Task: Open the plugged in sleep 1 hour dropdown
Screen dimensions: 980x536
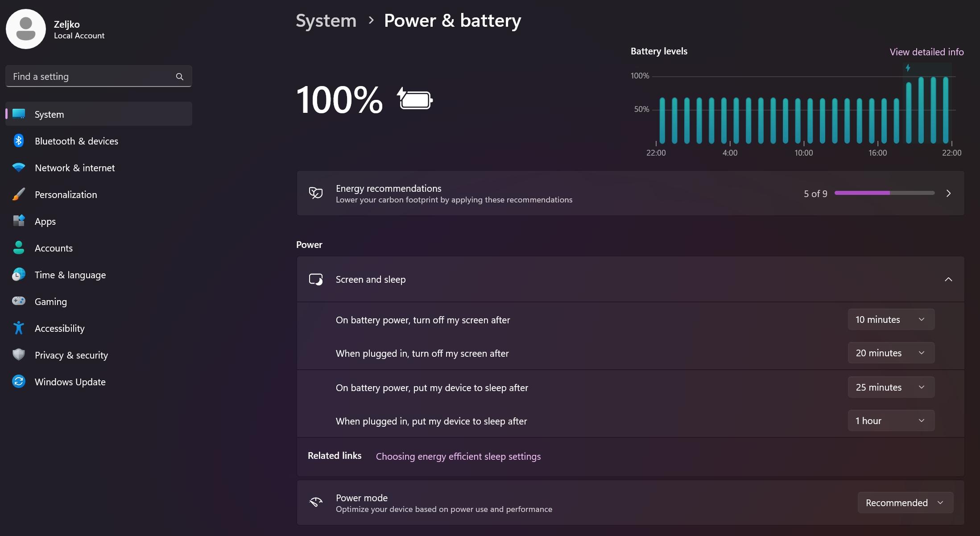Action: pos(891,421)
